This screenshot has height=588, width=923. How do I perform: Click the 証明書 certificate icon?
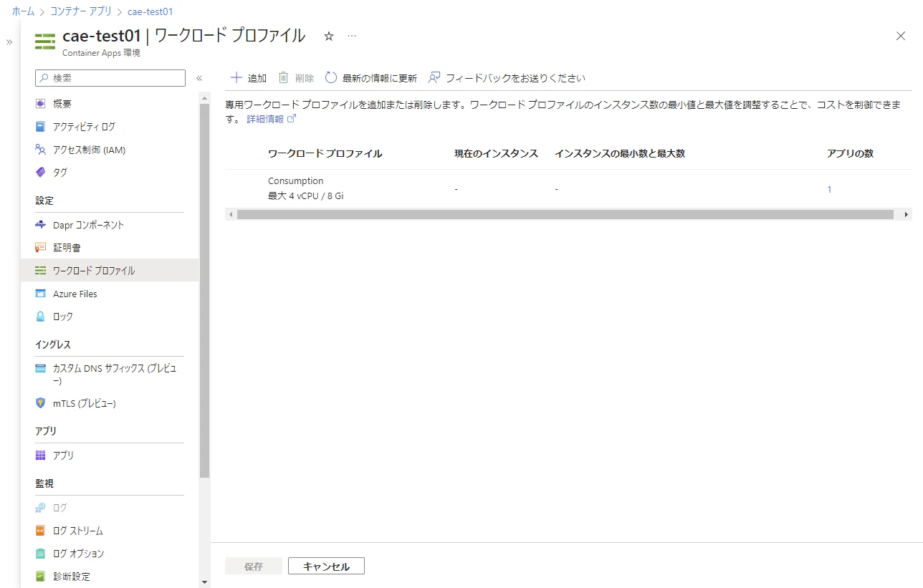pos(41,248)
